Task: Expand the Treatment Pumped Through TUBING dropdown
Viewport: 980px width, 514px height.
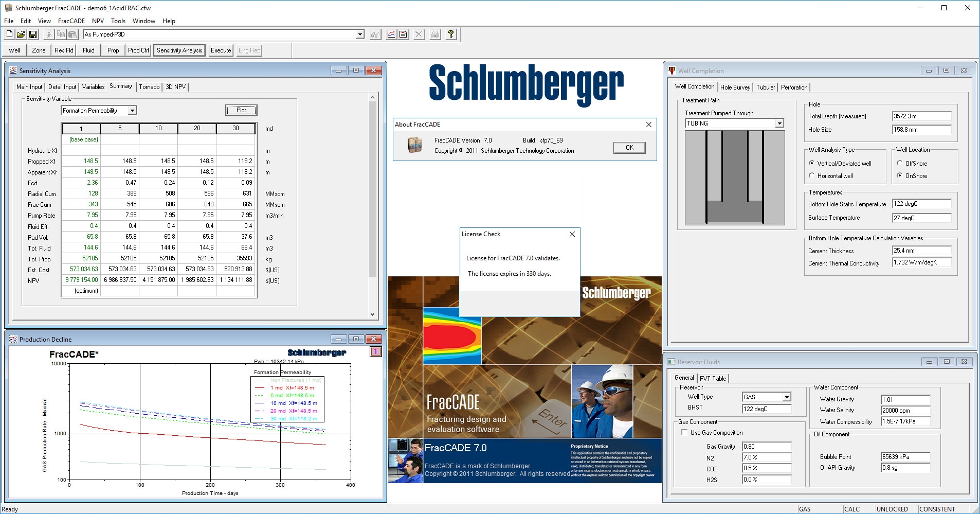Action: (x=779, y=123)
